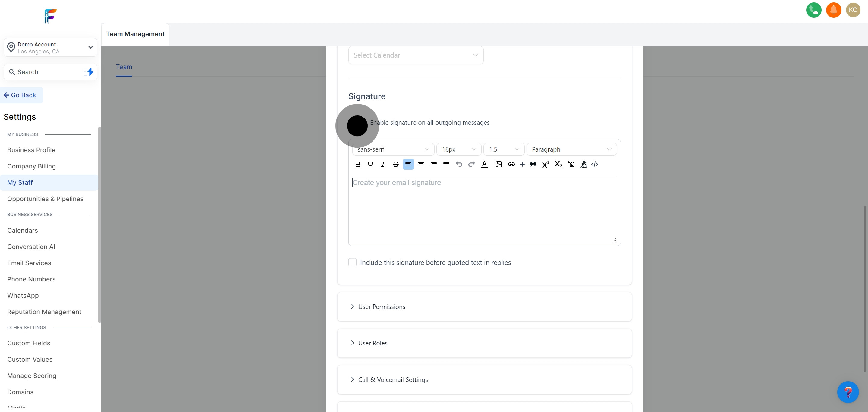Toggle bold formatting in signature editor
This screenshot has width=868, height=412.
point(357,164)
